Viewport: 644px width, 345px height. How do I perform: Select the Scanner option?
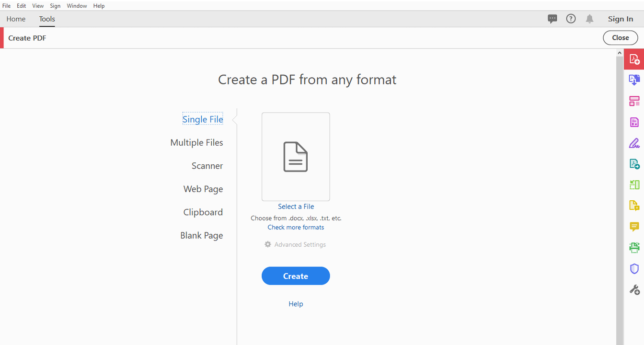click(x=207, y=166)
